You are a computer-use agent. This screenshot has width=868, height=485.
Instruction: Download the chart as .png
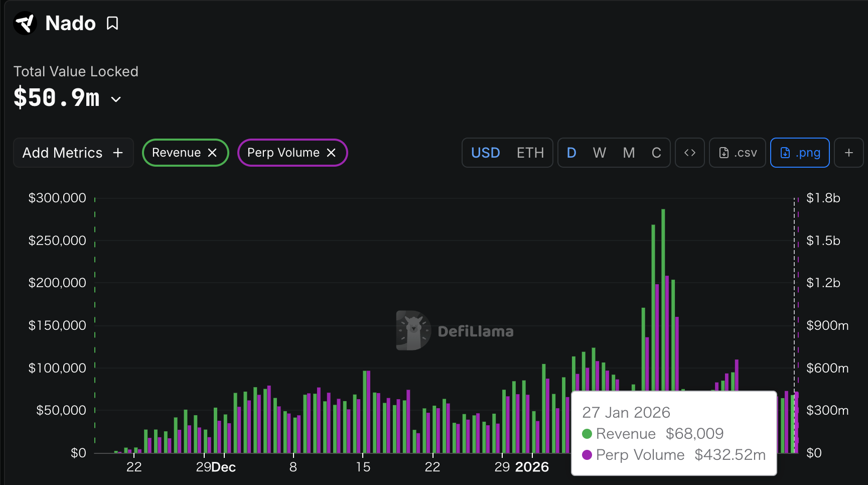[x=800, y=153]
